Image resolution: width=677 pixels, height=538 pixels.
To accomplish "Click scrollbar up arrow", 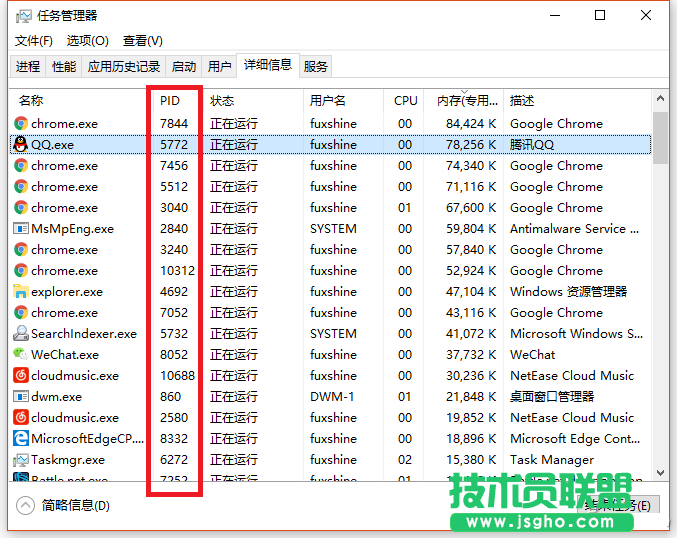I will click(x=660, y=98).
